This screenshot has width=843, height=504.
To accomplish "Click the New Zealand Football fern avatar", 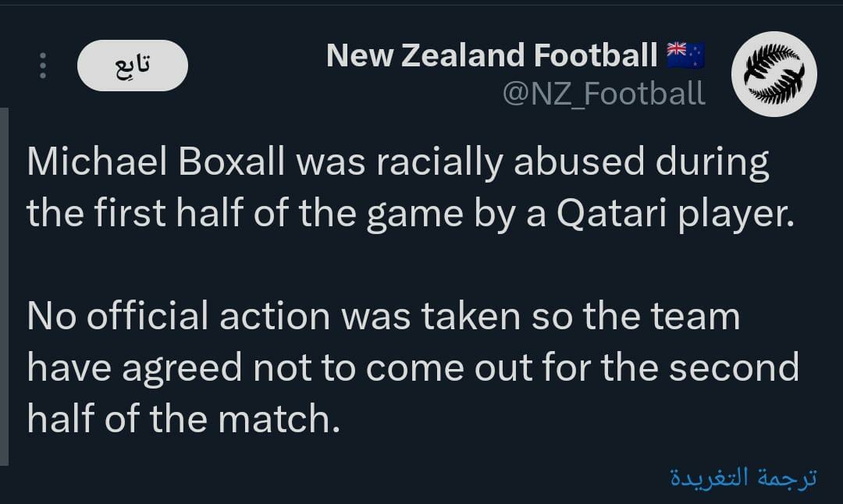I will (774, 74).
